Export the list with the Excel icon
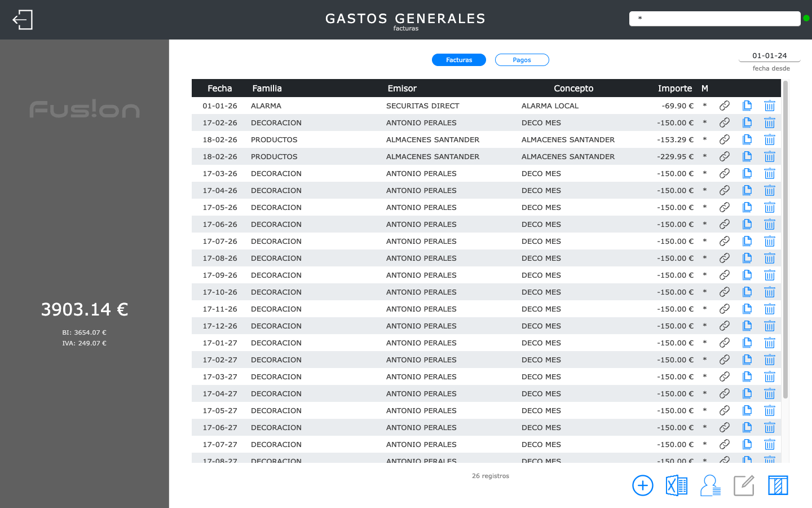Viewport: 812px width, 508px height. 677,485
